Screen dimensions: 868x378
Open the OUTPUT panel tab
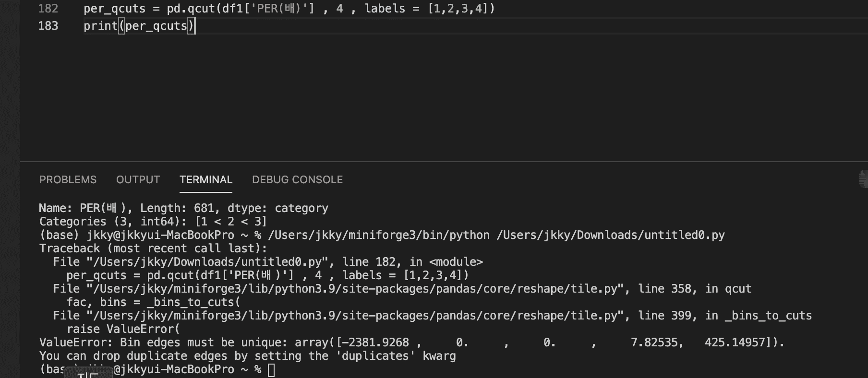138,180
